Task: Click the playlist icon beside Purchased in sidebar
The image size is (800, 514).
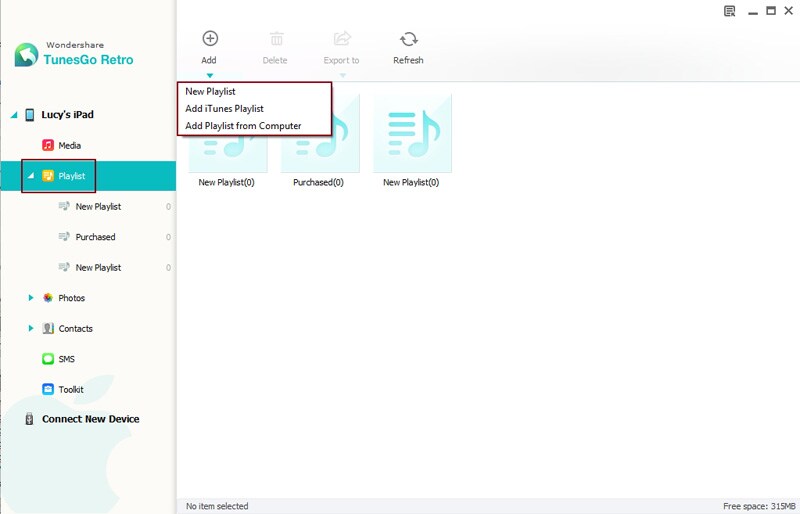Action: (64, 236)
